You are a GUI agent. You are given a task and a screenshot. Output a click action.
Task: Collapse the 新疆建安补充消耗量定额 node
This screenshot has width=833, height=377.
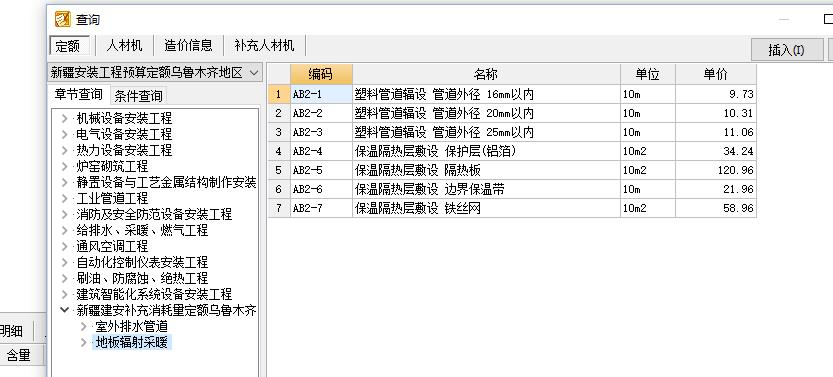(65, 310)
